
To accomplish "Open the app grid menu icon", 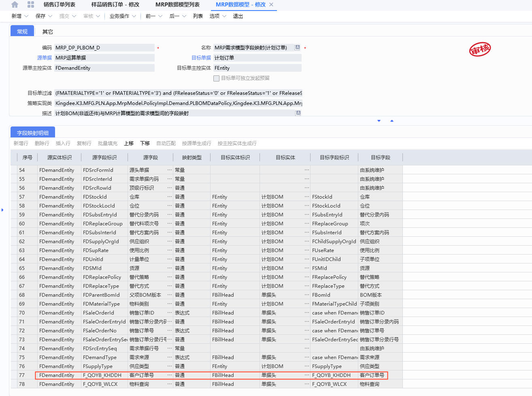I will tap(31, 4).
